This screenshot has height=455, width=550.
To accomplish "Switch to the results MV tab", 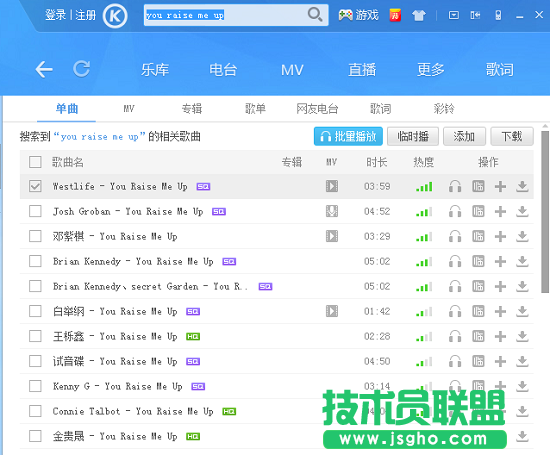I will point(129,109).
